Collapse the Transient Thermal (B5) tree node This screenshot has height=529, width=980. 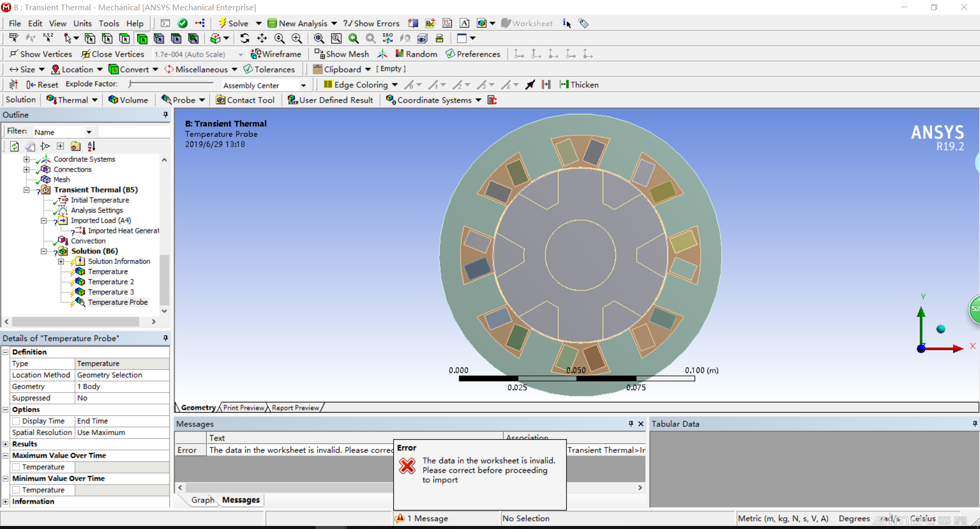tap(27, 190)
